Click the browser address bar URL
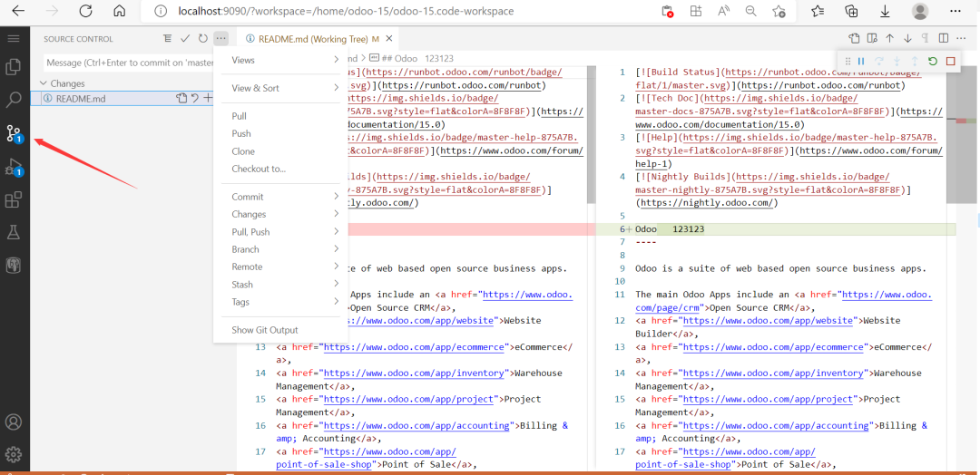 [348, 11]
